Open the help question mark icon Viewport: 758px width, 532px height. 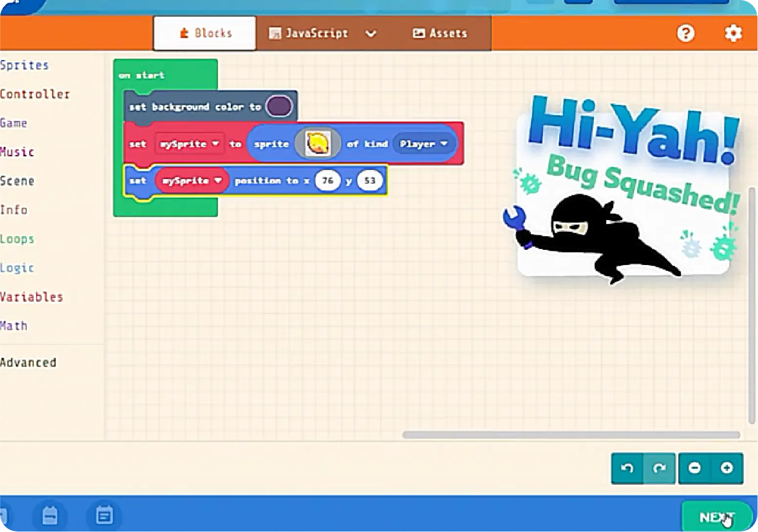(x=685, y=33)
